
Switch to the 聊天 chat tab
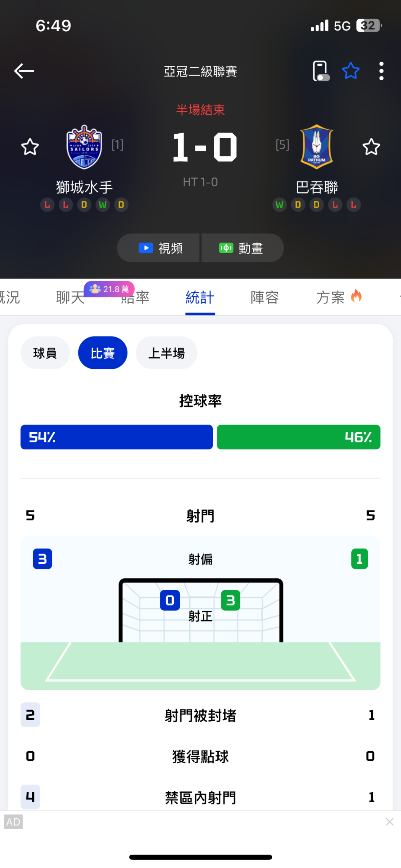tap(71, 298)
